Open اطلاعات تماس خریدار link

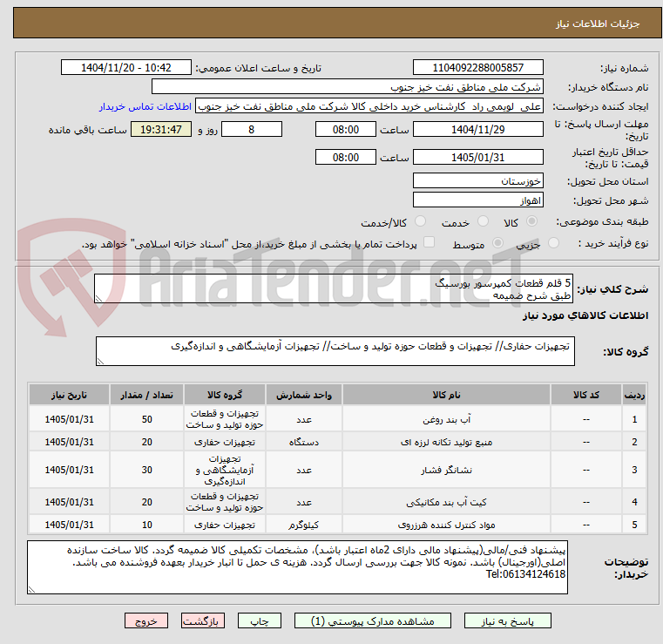click(x=145, y=106)
